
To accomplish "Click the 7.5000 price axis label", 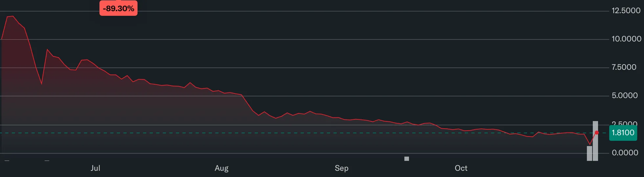I will (624, 67).
